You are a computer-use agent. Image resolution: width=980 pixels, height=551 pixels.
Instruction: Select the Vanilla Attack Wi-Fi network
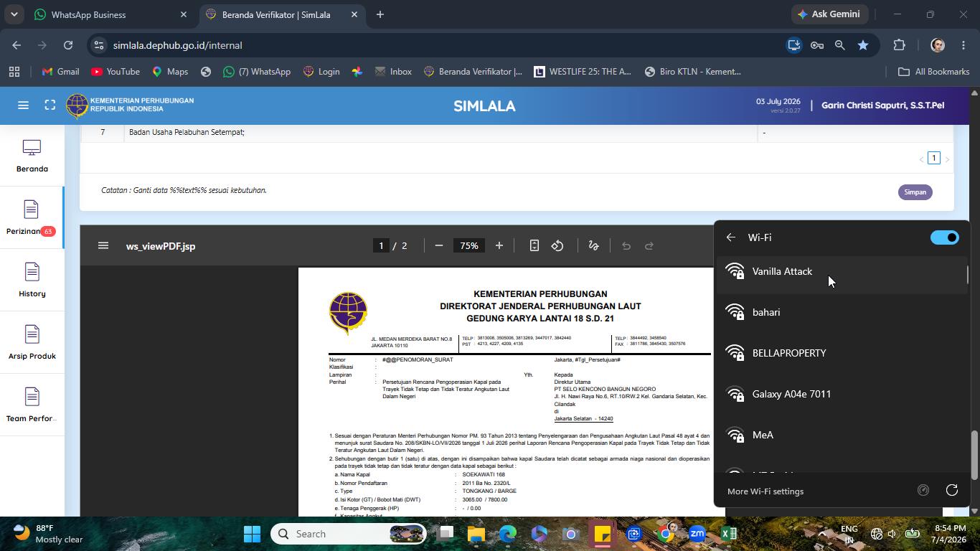[x=841, y=272]
